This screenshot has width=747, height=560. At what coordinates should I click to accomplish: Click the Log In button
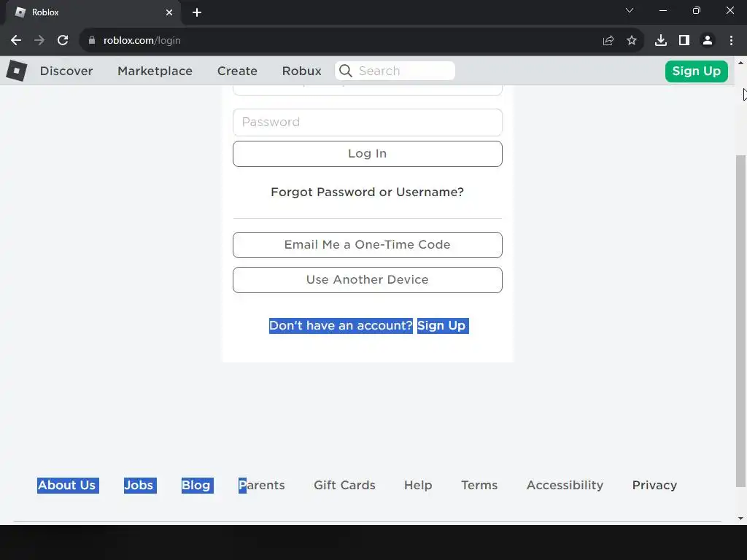click(x=368, y=154)
